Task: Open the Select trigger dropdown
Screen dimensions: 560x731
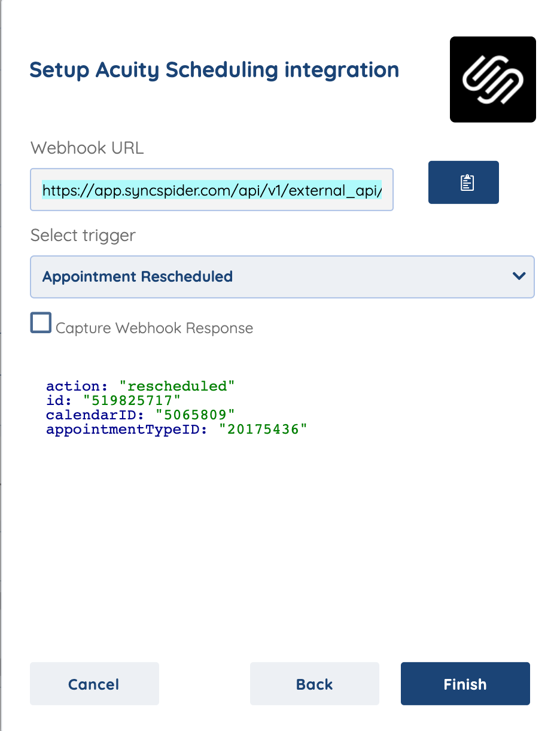Action: pyautogui.click(x=282, y=277)
